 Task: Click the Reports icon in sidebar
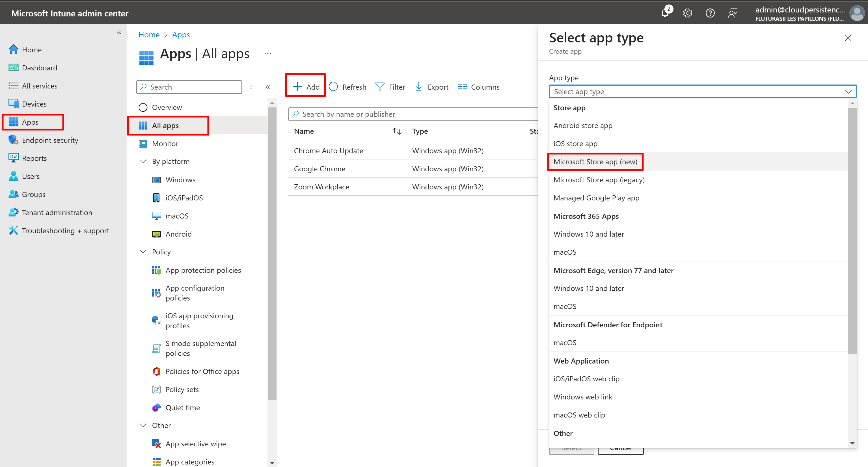pyautogui.click(x=14, y=158)
